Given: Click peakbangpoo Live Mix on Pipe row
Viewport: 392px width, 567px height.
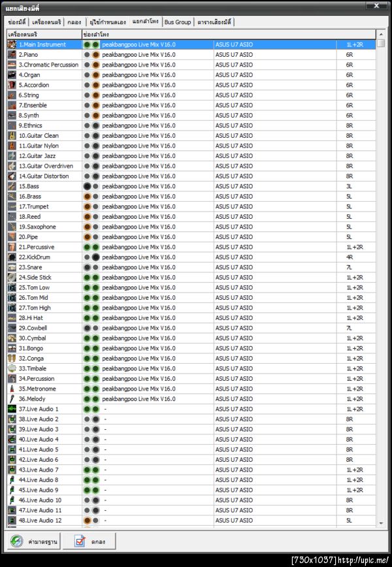Looking at the screenshot, I should (139, 237).
